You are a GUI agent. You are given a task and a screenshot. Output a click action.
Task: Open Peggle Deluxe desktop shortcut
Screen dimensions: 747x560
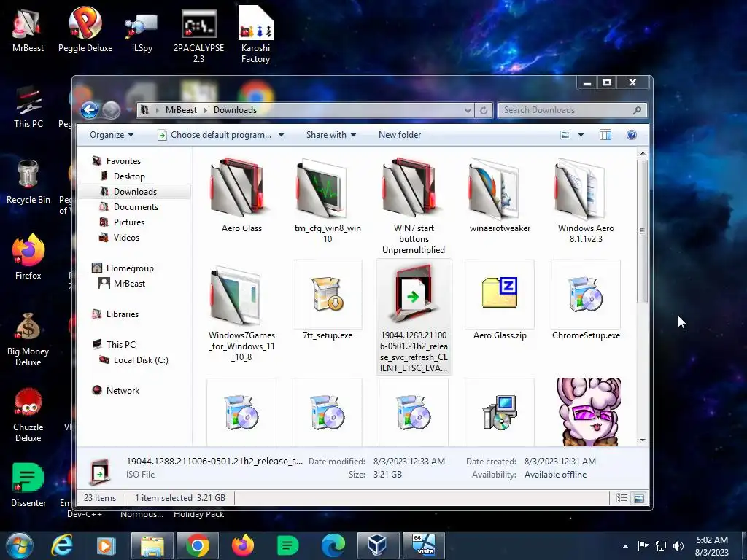tap(85, 29)
